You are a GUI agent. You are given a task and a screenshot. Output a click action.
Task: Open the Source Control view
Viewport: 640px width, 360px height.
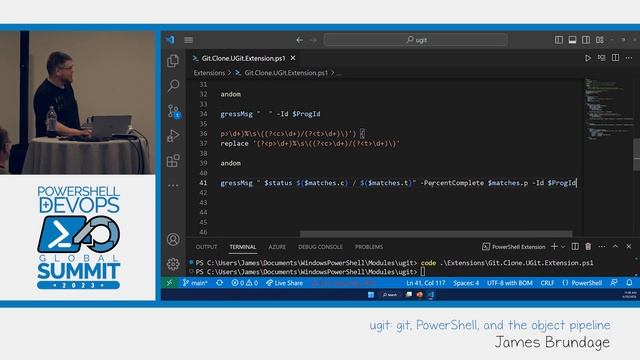tap(173, 111)
